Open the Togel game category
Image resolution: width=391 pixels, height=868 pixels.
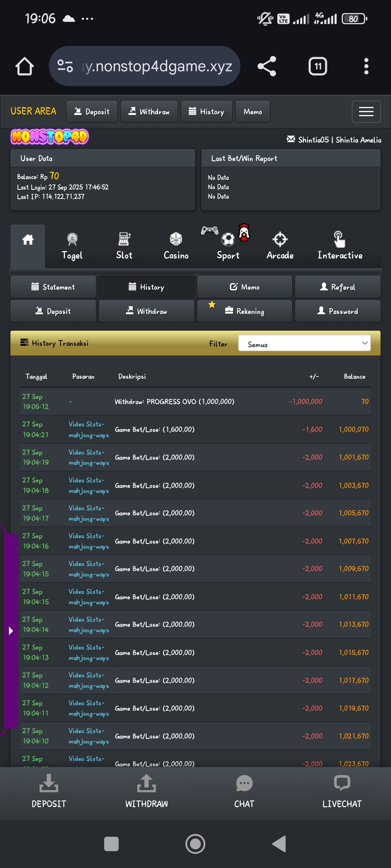point(72,246)
